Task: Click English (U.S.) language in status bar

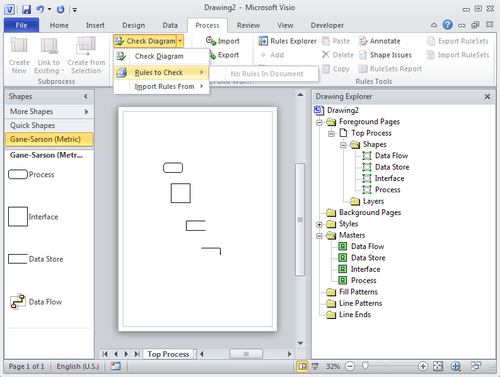Action: pos(78,366)
